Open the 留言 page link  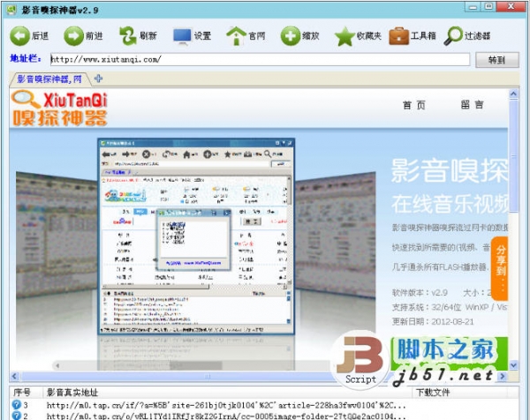[x=473, y=105]
